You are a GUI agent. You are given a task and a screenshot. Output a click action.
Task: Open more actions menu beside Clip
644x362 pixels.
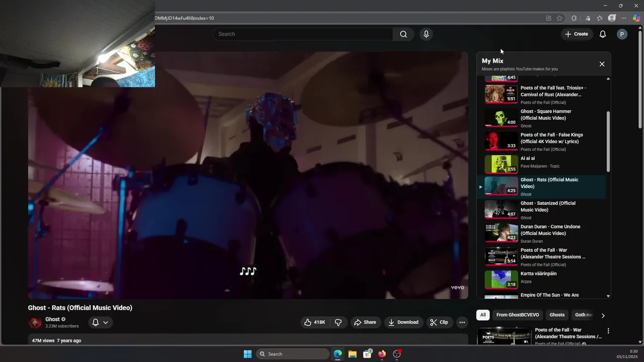click(462, 322)
